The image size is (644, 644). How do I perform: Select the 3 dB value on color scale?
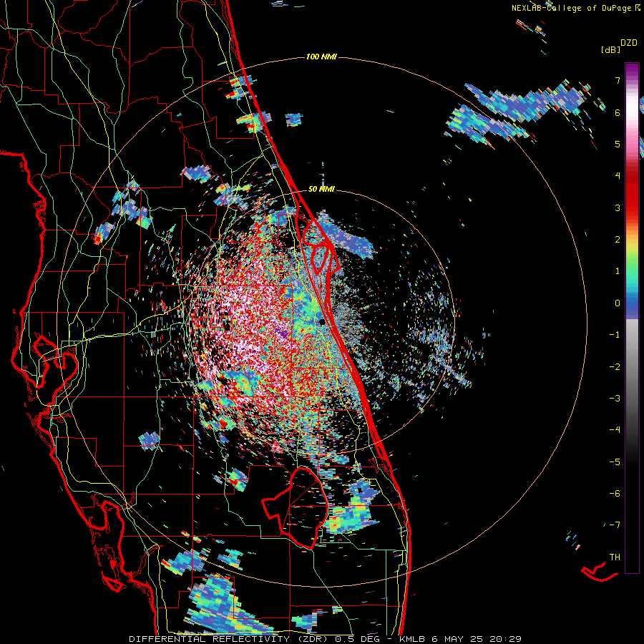pos(618,208)
